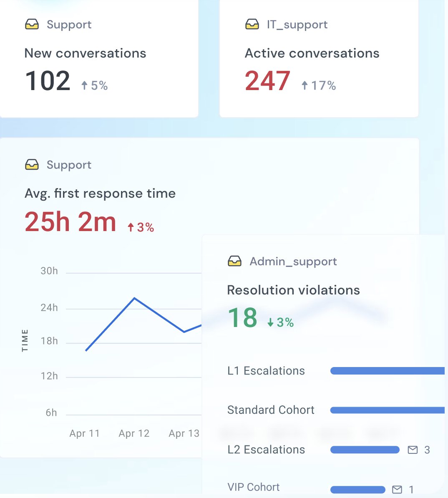Select the 18 violations count
This screenshot has height=498, width=448.
[x=243, y=318]
